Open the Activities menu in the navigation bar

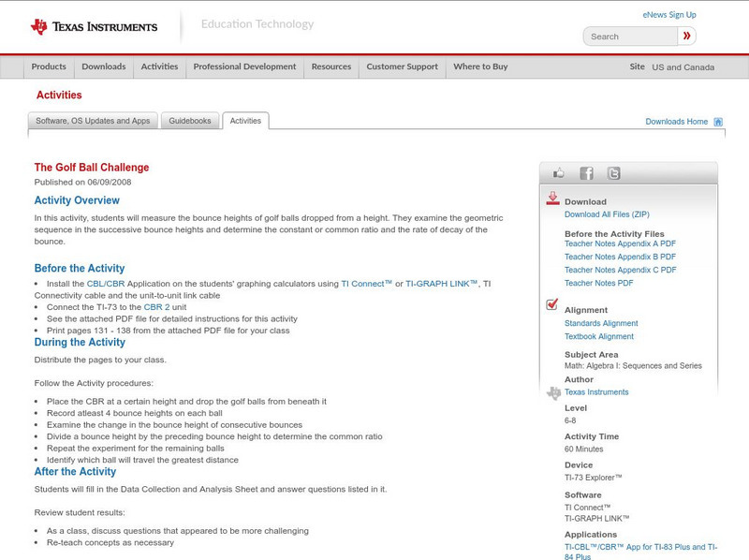click(159, 66)
